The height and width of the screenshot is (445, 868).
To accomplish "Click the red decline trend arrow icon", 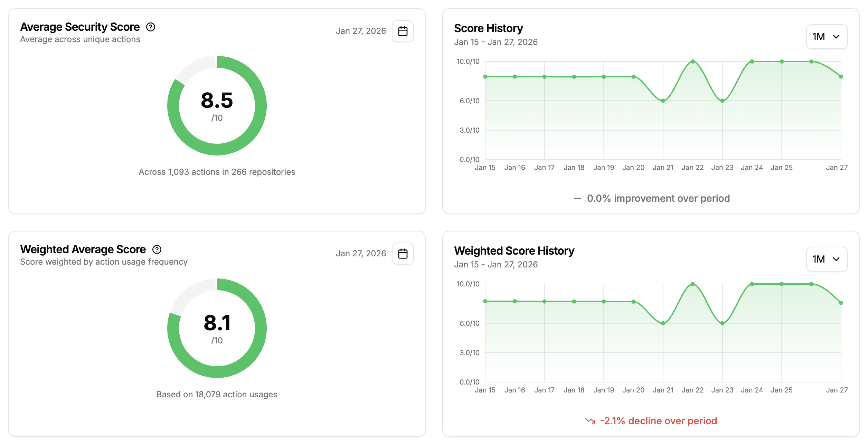I will [x=590, y=421].
